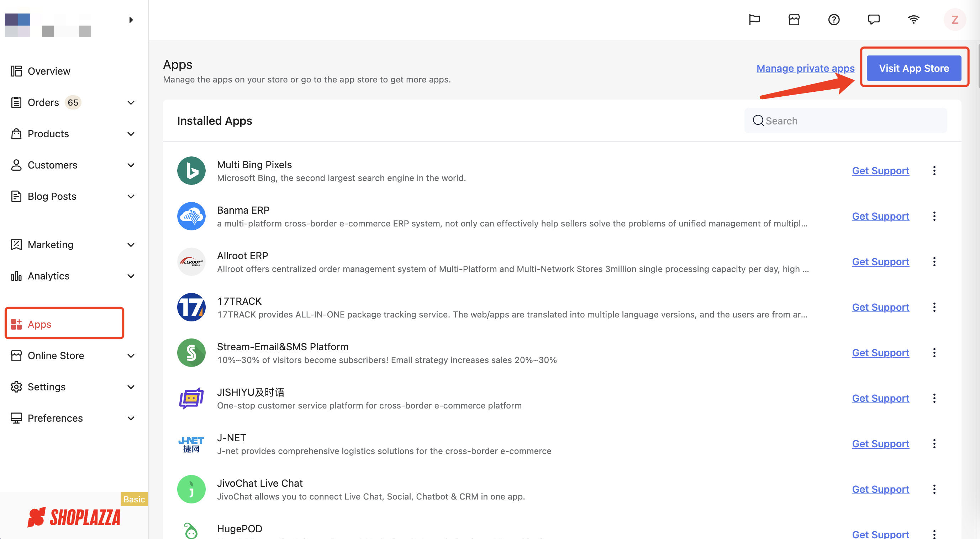Get Support for J-NET
Image resolution: width=980 pixels, height=539 pixels.
pos(880,444)
